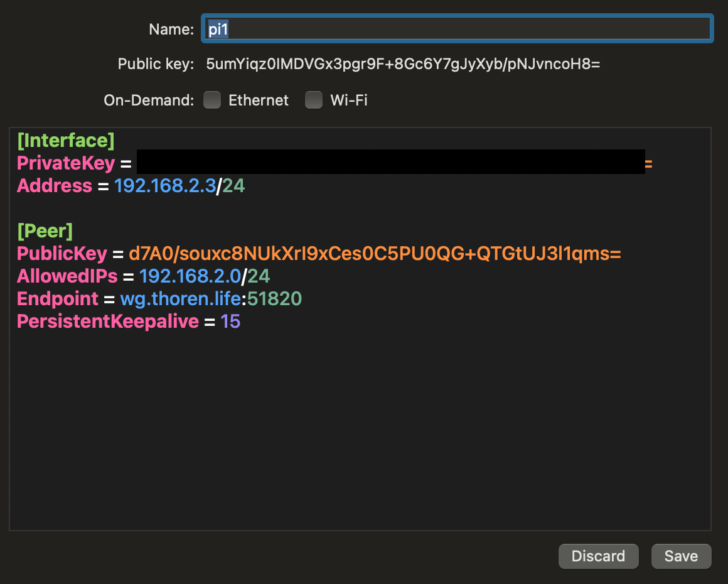
Task: Click the endpoint port 51820
Action: coord(274,299)
